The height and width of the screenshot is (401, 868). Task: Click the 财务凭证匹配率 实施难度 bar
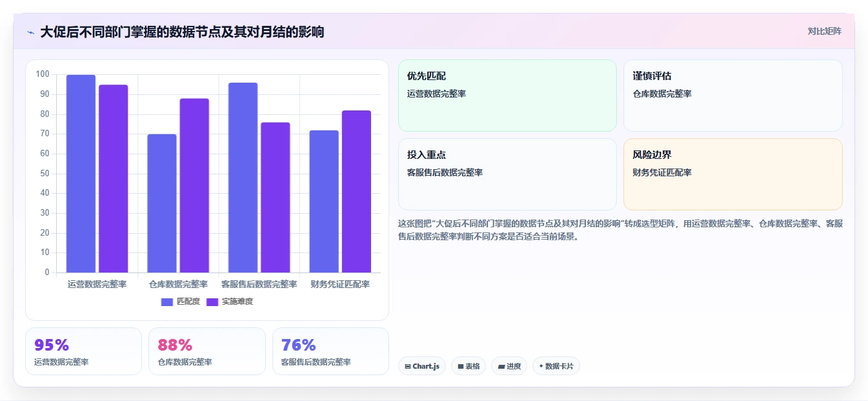tap(356, 192)
